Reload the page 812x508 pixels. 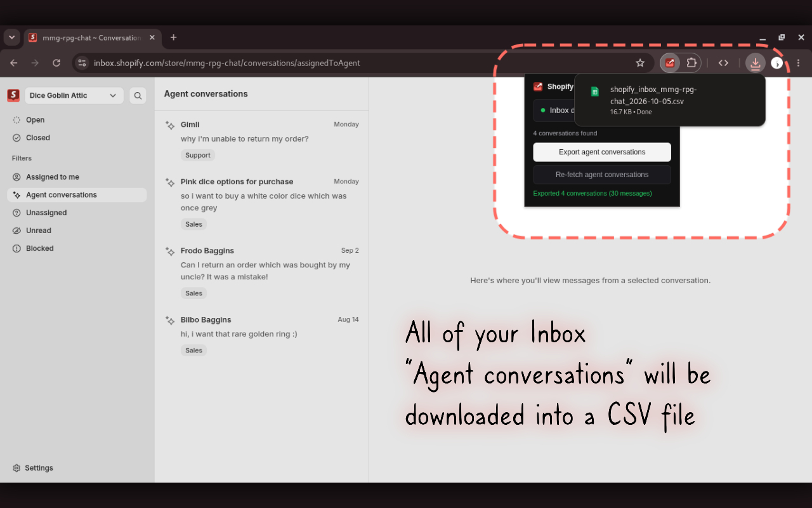pos(56,63)
